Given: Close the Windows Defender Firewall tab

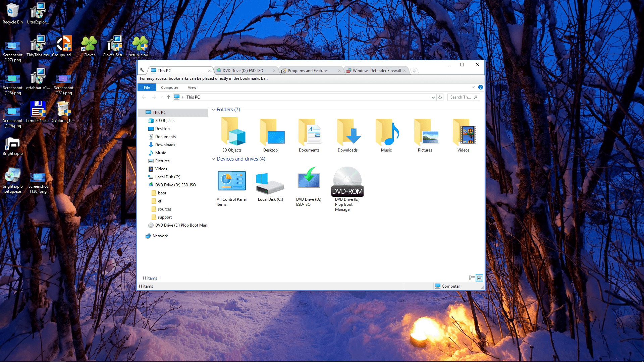Looking at the screenshot, I should tap(405, 71).
